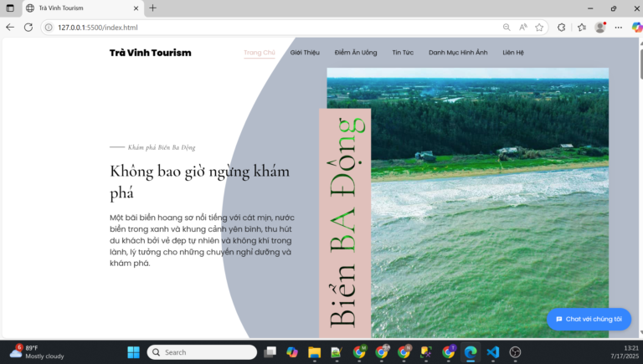643x364 pixels.
Task: Click the paragraph starting Một bãi biển hoang sơ
Action: point(202,240)
